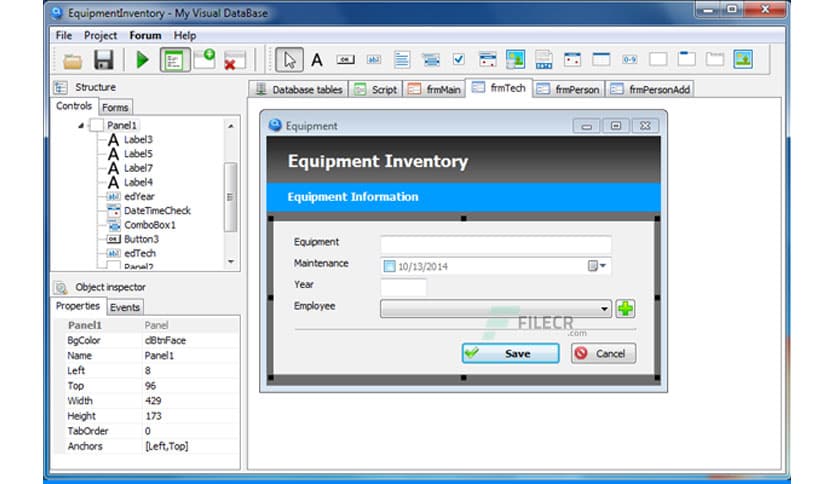Toggle the Maintenance date checkbox

click(389, 267)
